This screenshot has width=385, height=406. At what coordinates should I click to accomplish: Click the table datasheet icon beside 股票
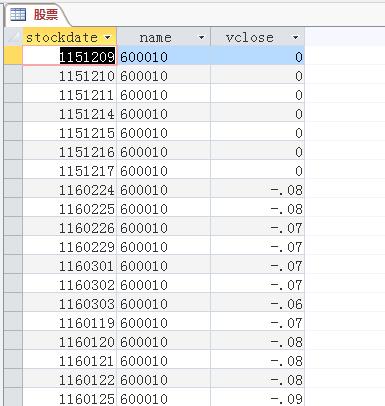(x=18, y=14)
